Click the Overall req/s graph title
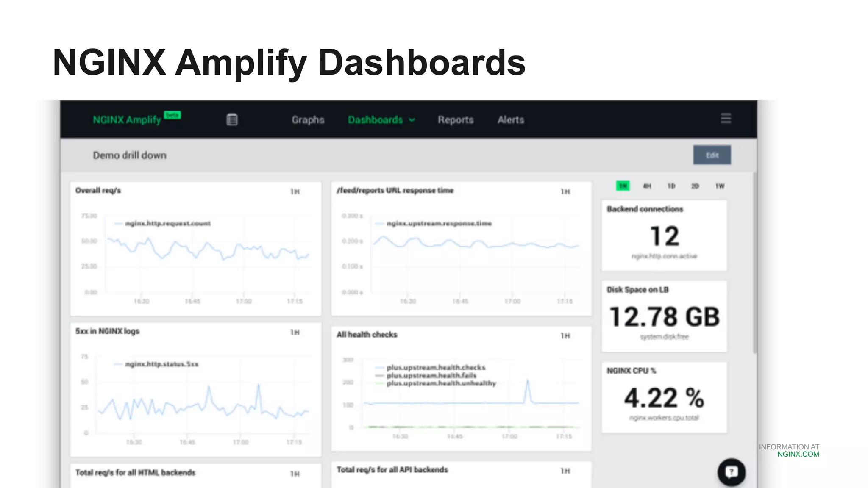This screenshot has width=868, height=488. click(x=98, y=191)
